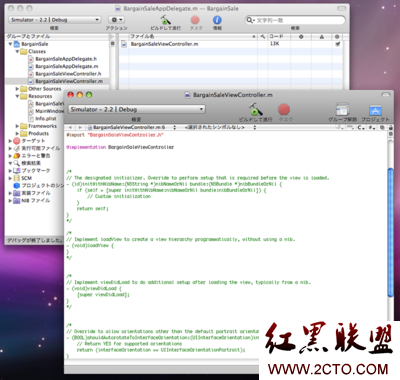400x380 pixels.
Task: Click toolbar toggle pill in editor window title bar
Action: 385,95
